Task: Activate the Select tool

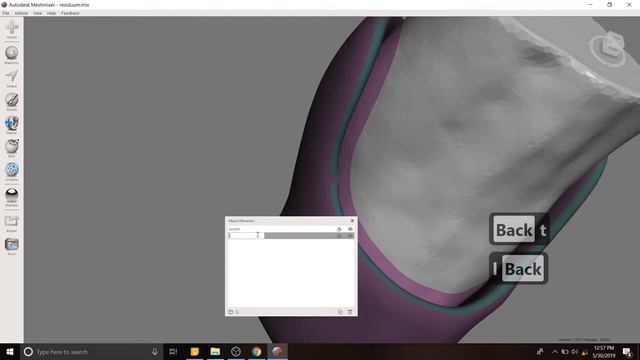Action: (x=11, y=78)
